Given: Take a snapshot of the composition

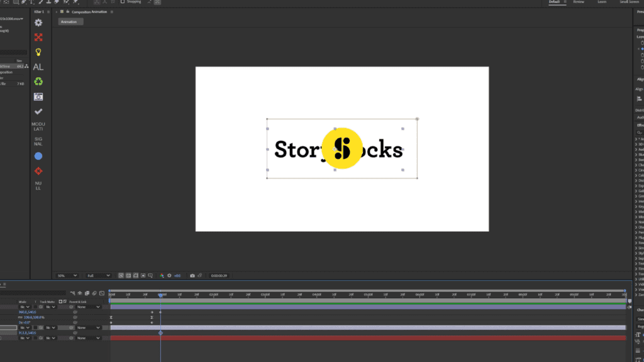Looking at the screenshot, I should point(192,275).
